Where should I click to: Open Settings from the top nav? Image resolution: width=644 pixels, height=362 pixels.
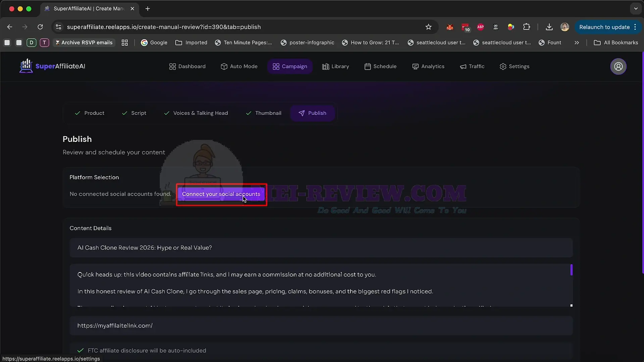[x=514, y=66]
